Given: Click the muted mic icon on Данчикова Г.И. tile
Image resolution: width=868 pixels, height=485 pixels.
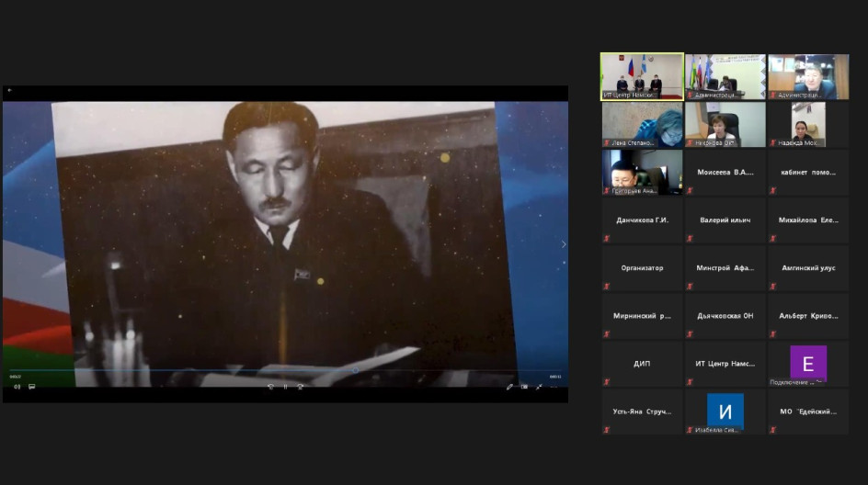Looking at the screenshot, I should (607, 238).
